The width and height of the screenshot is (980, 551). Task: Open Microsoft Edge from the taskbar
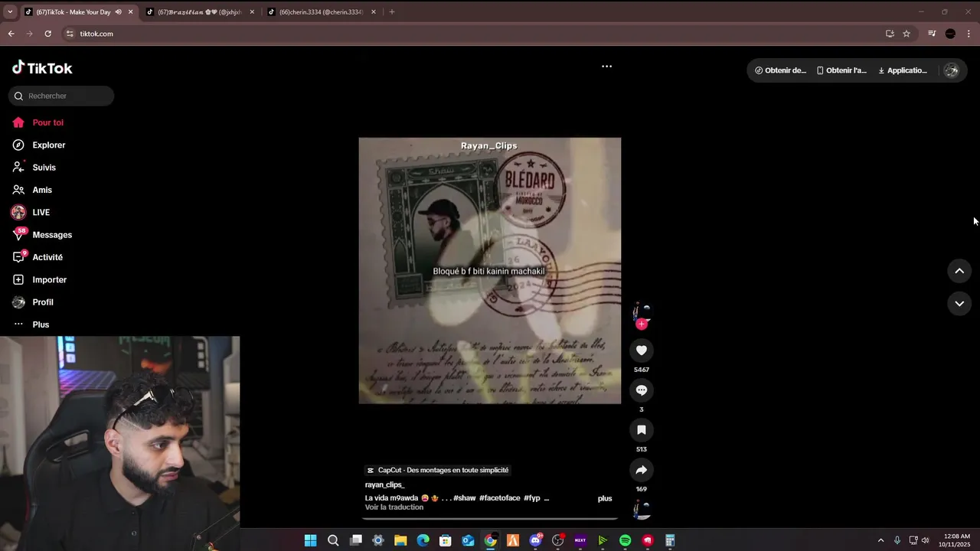(423, 540)
